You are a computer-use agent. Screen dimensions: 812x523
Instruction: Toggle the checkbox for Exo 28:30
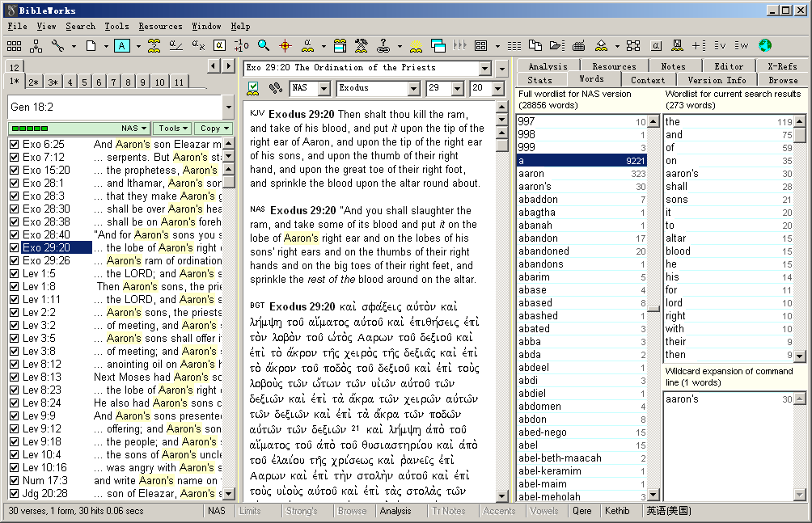[x=14, y=209]
